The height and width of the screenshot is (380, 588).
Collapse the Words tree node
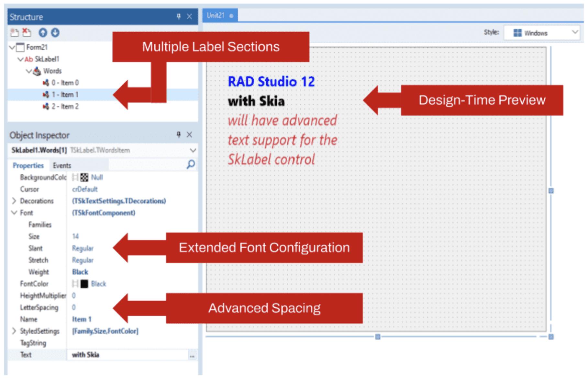click(x=29, y=71)
